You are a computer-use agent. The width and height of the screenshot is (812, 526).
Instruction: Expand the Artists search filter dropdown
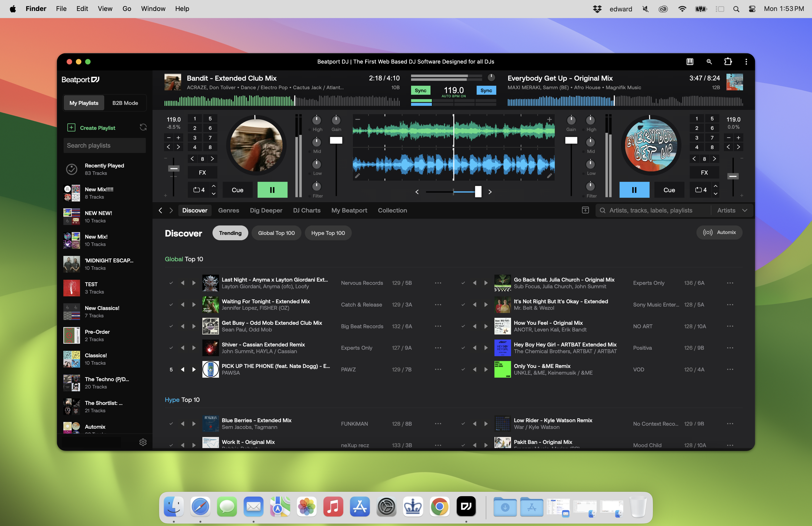[732, 210]
